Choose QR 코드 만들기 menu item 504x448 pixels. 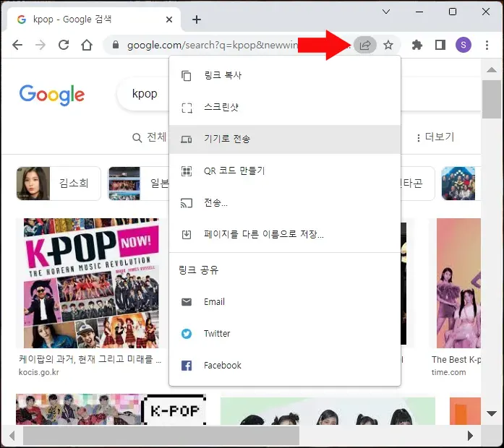pos(285,171)
